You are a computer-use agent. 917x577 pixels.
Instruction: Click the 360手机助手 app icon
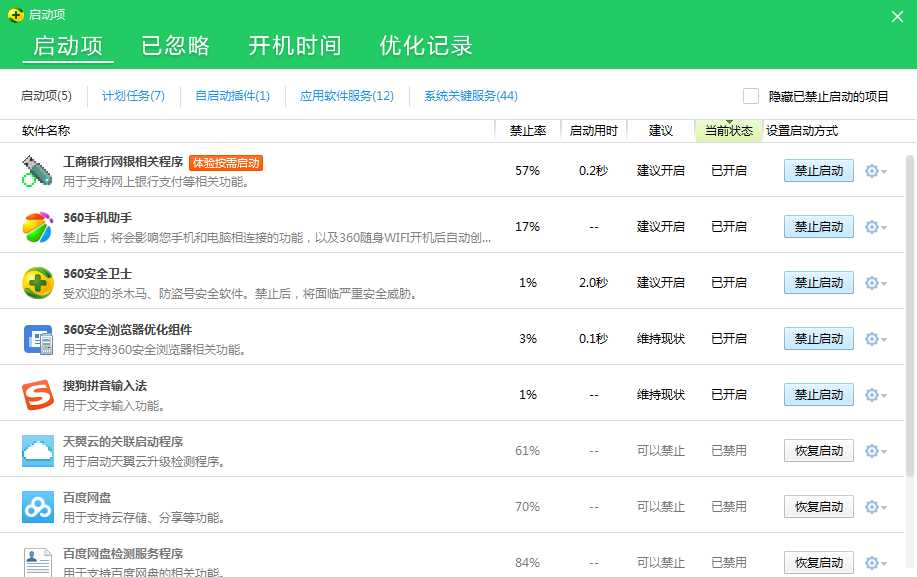pyautogui.click(x=38, y=226)
